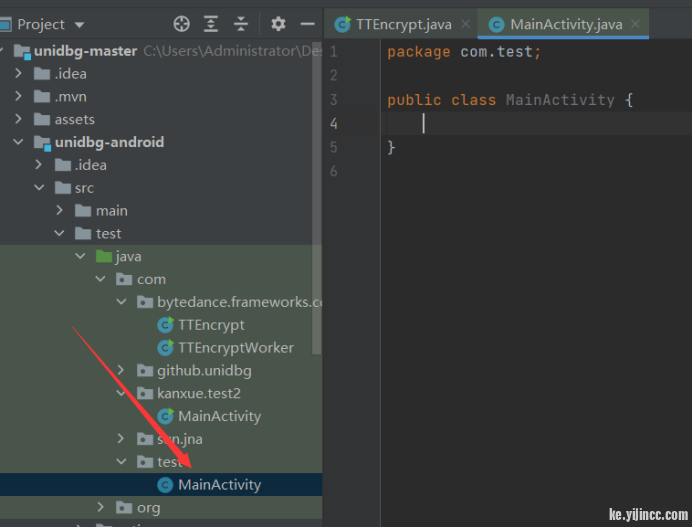Click the TTEncrypt class icon in tree
Image resolution: width=693 pixels, height=527 pixels.
click(x=166, y=325)
